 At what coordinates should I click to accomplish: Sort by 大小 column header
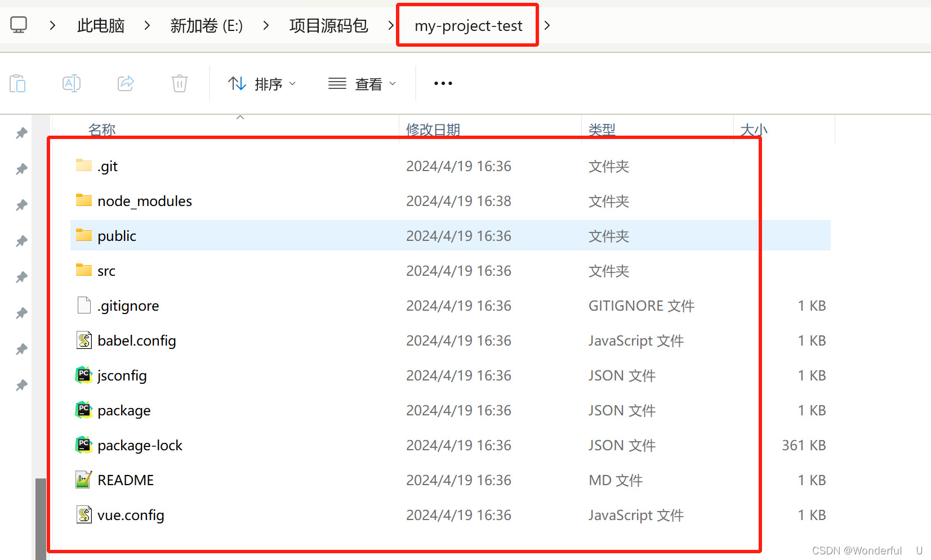tap(754, 129)
